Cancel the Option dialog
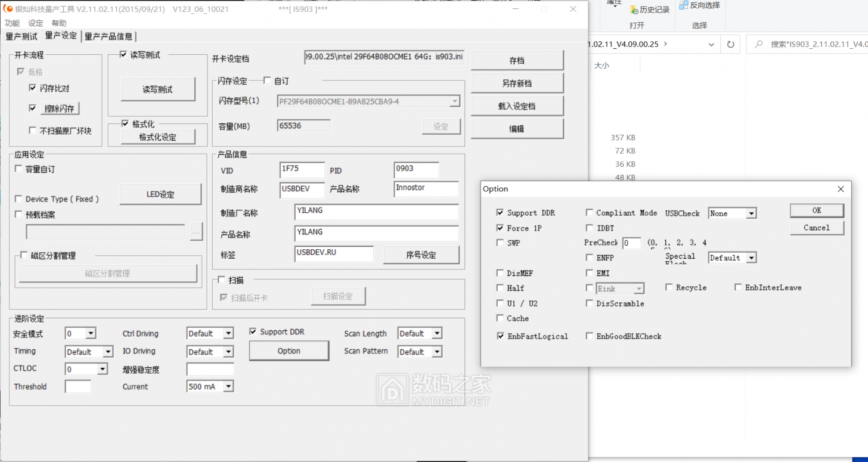868x462 pixels. [817, 228]
